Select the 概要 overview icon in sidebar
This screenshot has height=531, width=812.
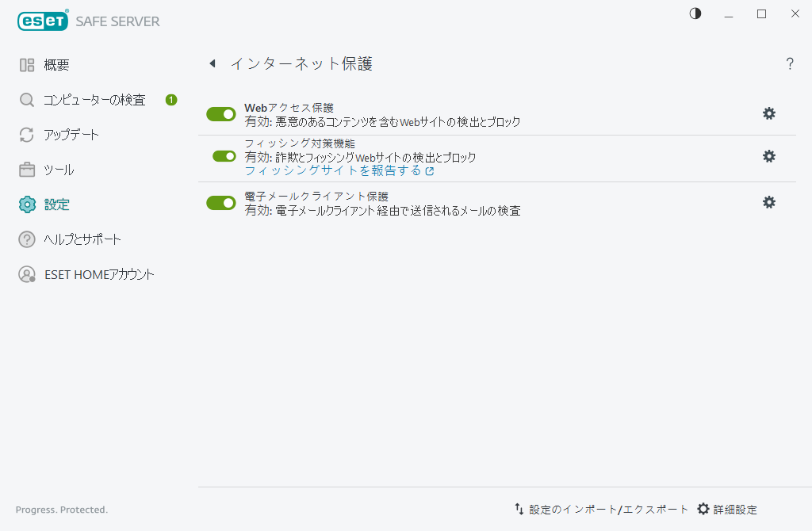click(25, 64)
